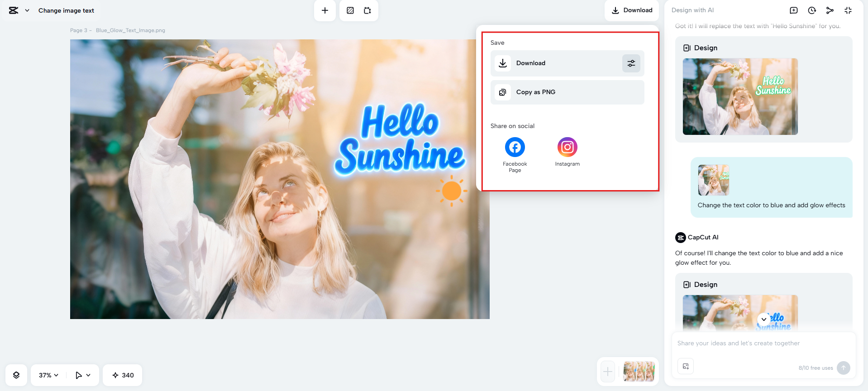Image resolution: width=868 pixels, height=391 pixels.
Task: Click the page thumbnails strip
Action: click(639, 372)
